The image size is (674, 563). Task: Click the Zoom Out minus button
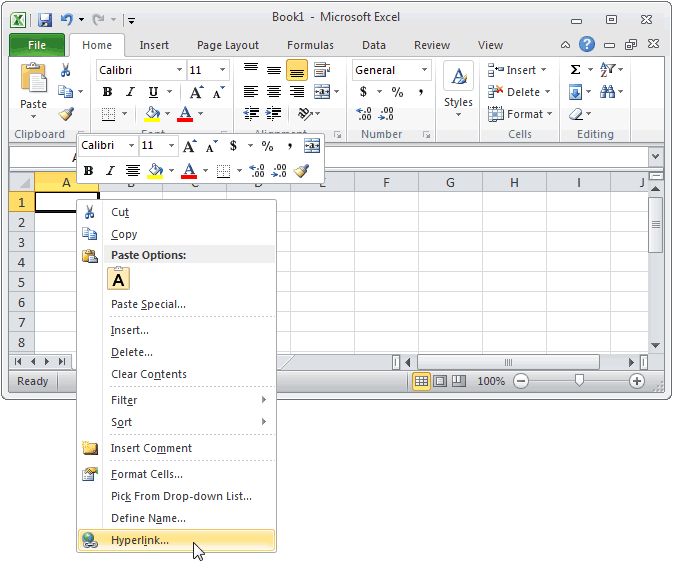pyautogui.click(x=521, y=381)
